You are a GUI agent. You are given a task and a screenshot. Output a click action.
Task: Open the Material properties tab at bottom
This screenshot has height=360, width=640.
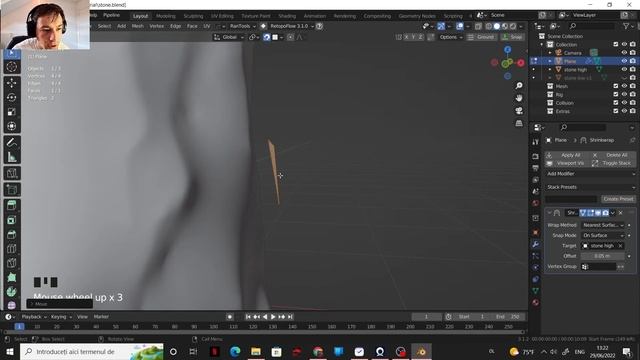536,302
